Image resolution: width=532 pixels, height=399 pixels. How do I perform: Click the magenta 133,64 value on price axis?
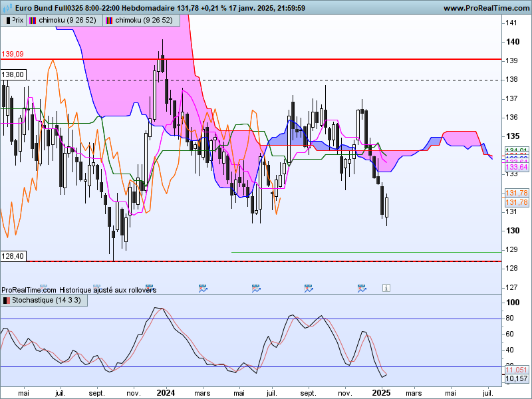pyautogui.click(x=517, y=168)
